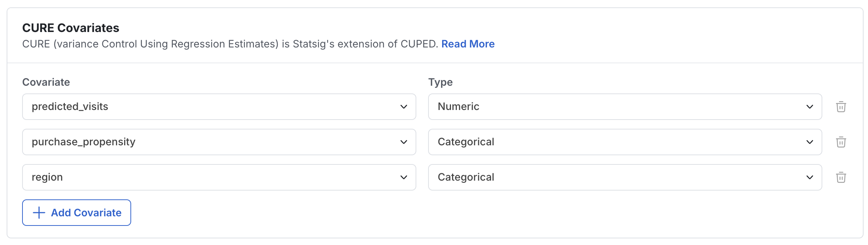Open the purchase_propensity covariate selector
Screen dimensions: 868x245
point(219,142)
